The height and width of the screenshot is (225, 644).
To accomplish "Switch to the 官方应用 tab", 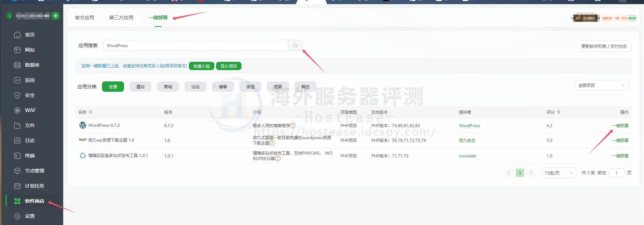I will [x=84, y=18].
